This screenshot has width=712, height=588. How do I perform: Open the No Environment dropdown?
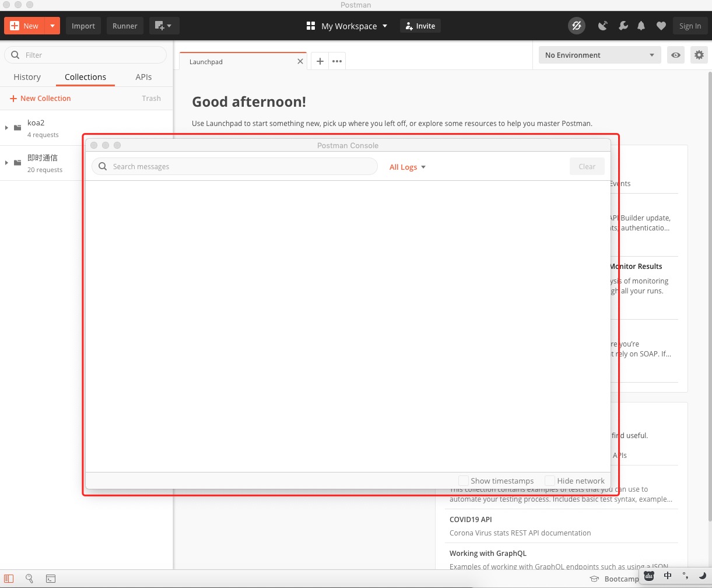click(x=600, y=55)
